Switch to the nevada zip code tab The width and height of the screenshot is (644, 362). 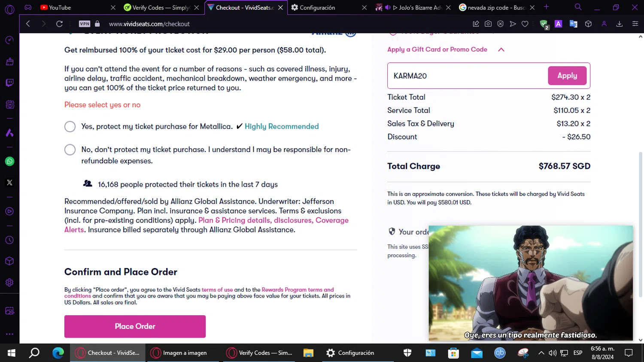tap(497, 7)
